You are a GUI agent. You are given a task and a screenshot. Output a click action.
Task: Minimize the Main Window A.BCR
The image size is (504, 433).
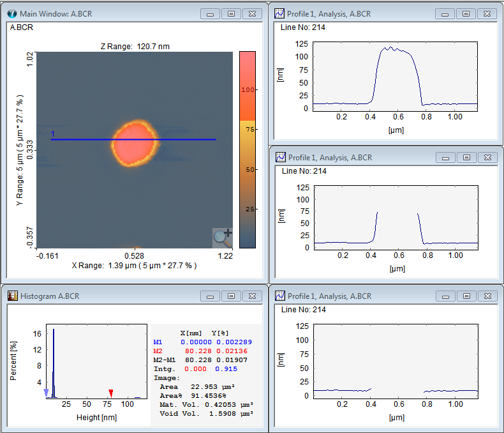[x=211, y=14]
